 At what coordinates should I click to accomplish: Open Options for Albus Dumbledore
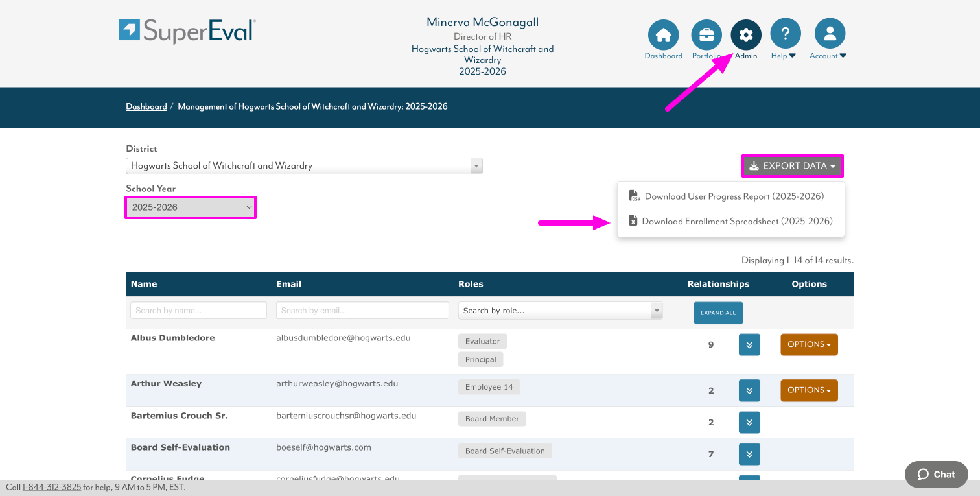(809, 344)
